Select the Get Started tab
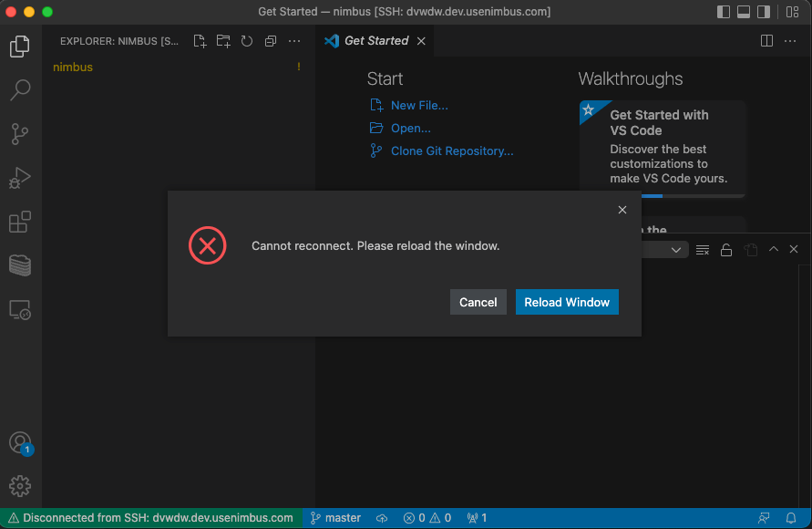The image size is (812, 529). coord(375,41)
